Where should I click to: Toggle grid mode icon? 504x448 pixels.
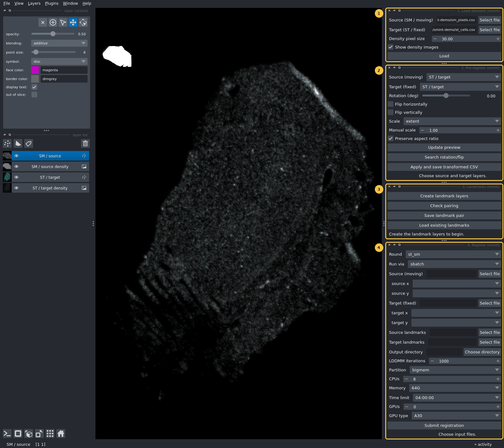click(50, 433)
